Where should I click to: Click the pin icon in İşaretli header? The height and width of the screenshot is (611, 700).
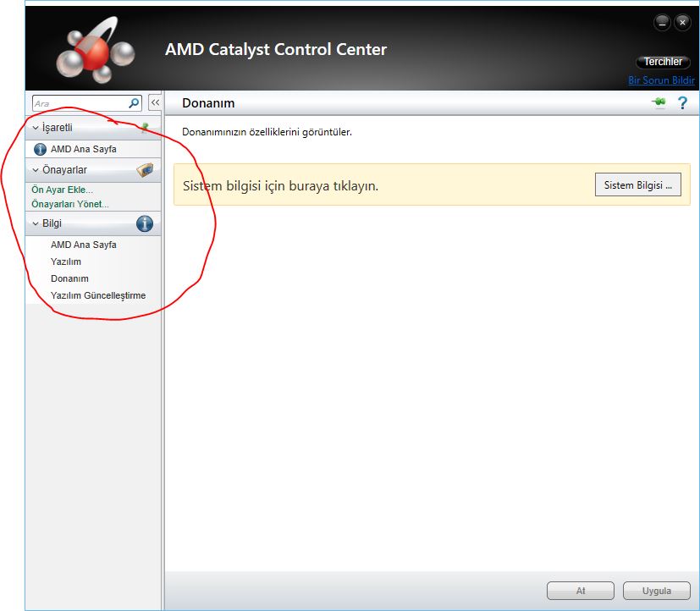(145, 128)
